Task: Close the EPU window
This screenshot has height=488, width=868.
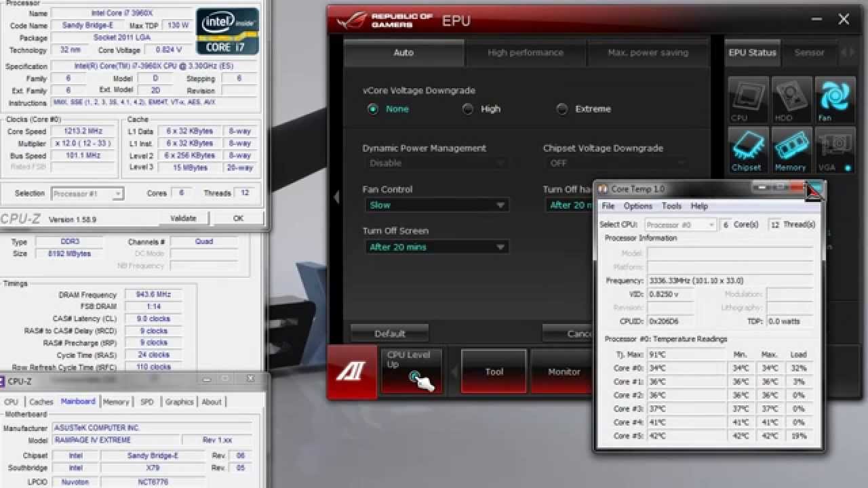Action: 844,19
